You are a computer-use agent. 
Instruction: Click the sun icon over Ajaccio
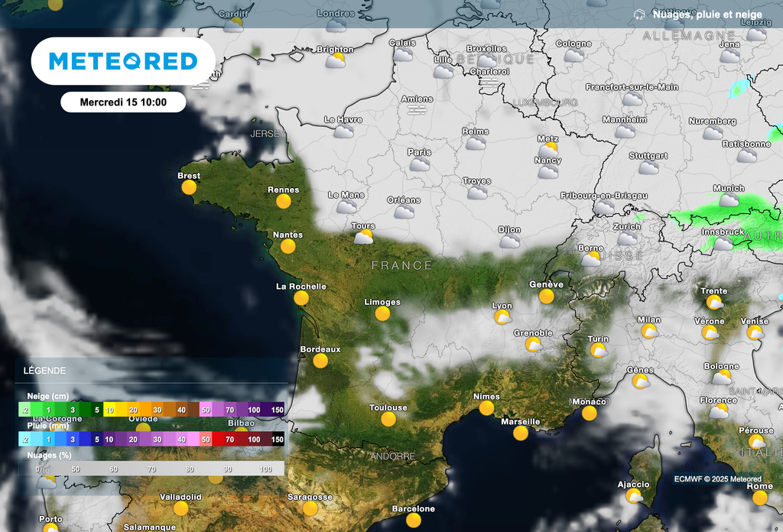click(x=632, y=495)
